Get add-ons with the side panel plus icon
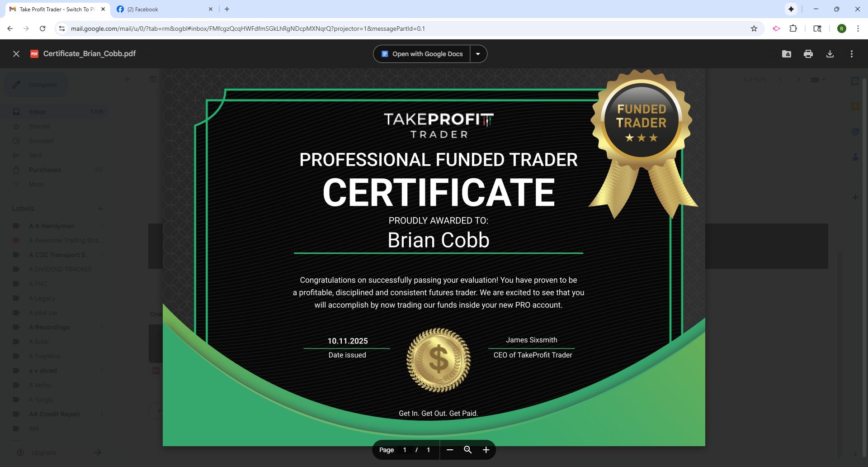The image size is (868, 467). click(855, 197)
